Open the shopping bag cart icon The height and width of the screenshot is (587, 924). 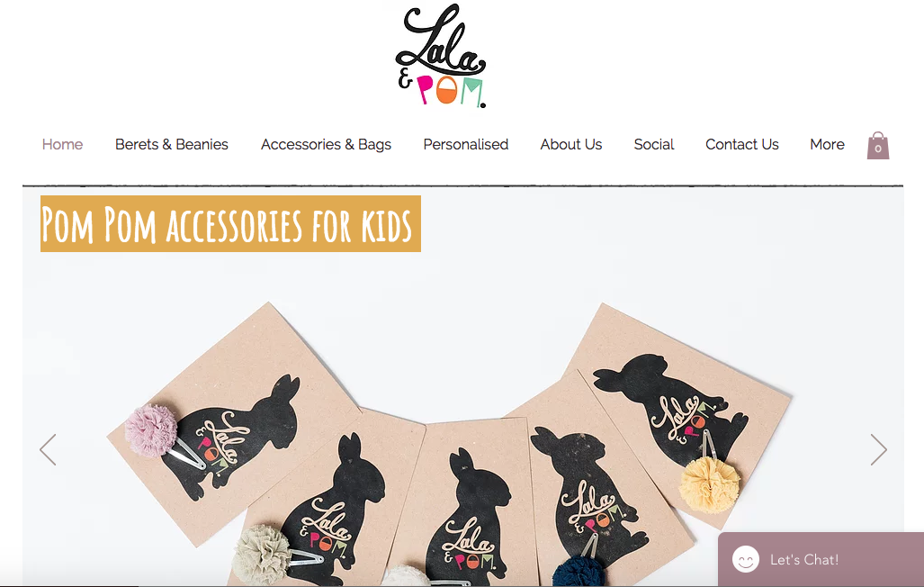pyautogui.click(x=877, y=145)
